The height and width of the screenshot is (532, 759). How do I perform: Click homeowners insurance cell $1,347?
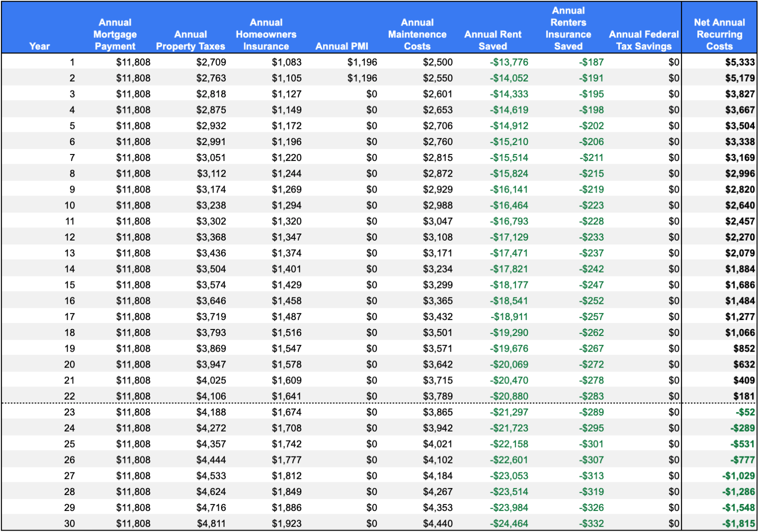click(x=287, y=237)
